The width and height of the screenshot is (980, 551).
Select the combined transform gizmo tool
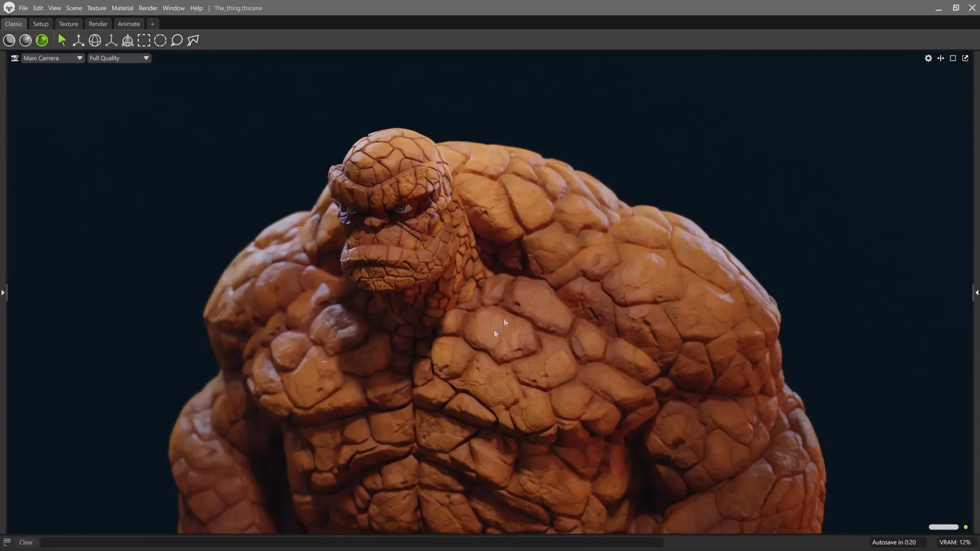click(x=128, y=40)
